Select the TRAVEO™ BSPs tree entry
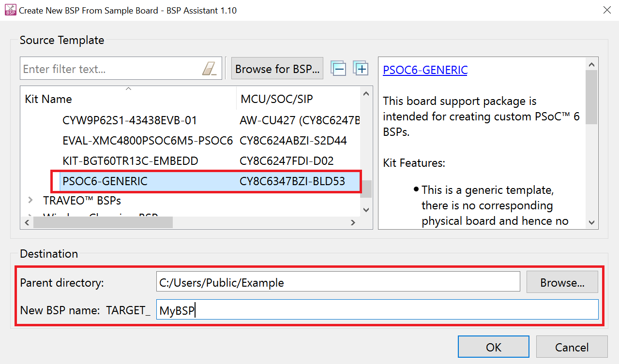The width and height of the screenshot is (619, 364). coord(82,200)
